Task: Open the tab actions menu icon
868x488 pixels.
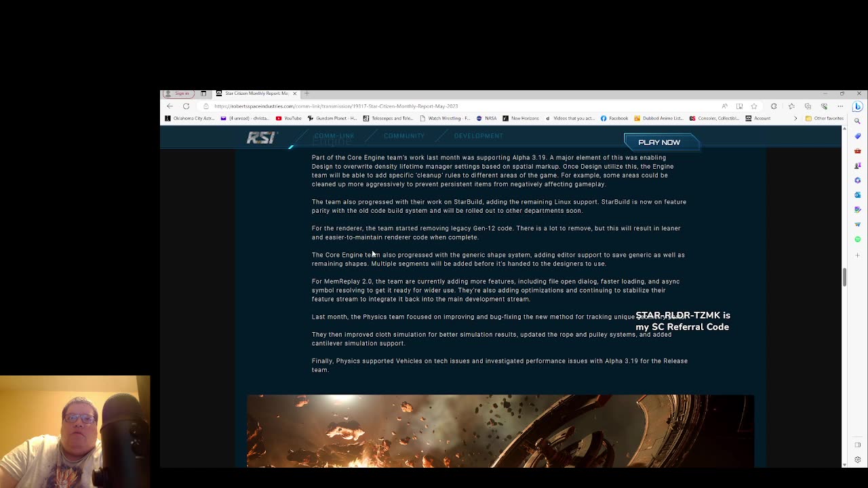Action: tap(203, 93)
